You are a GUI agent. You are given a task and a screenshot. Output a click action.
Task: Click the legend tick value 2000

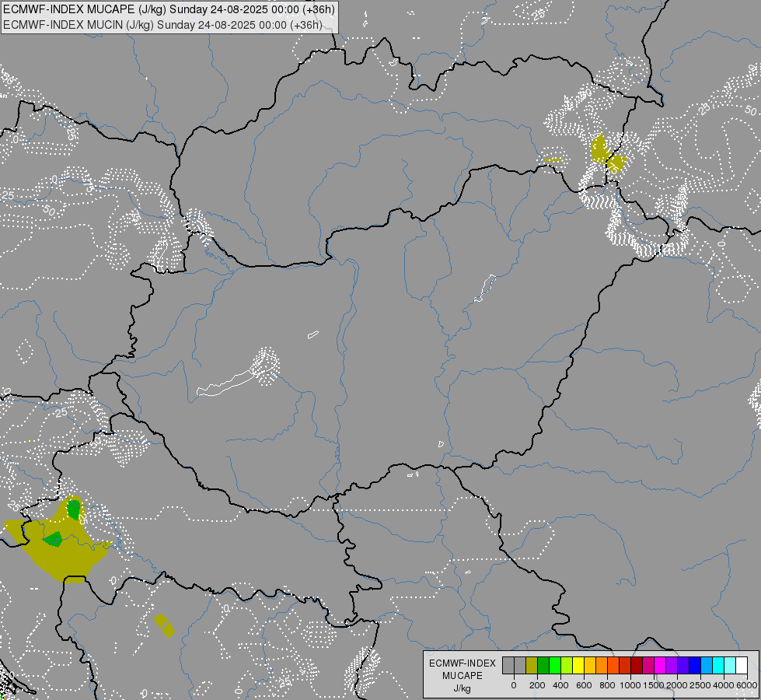(677, 685)
